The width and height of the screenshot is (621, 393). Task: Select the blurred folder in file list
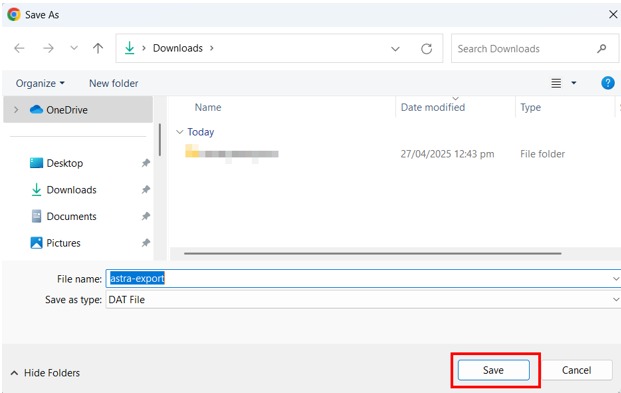pyautogui.click(x=232, y=154)
